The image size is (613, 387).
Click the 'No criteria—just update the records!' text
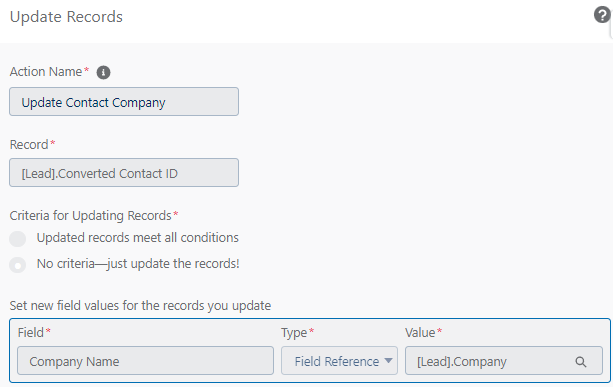138,264
